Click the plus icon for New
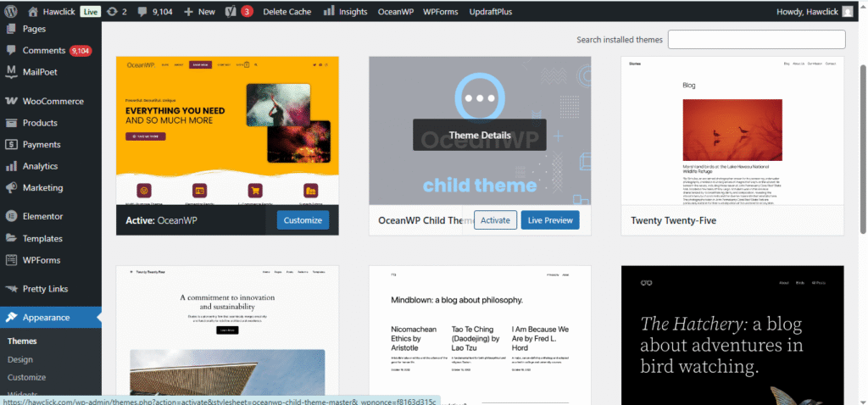Image resolution: width=868 pixels, height=405 pixels. [188, 11]
